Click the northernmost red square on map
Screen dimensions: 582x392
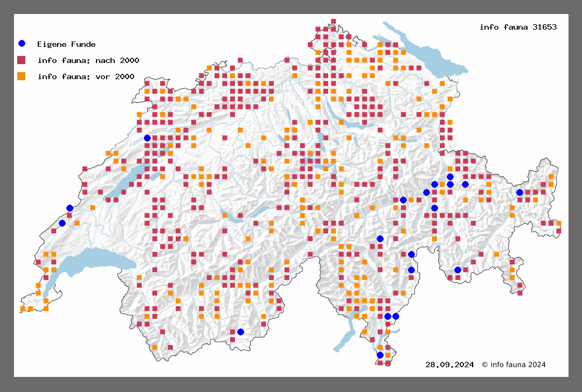coord(334,22)
